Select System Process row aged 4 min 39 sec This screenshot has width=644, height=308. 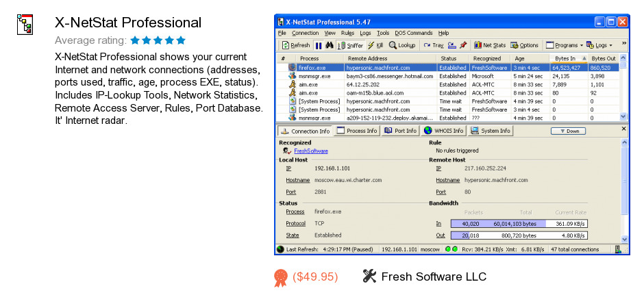(x=447, y=101)
